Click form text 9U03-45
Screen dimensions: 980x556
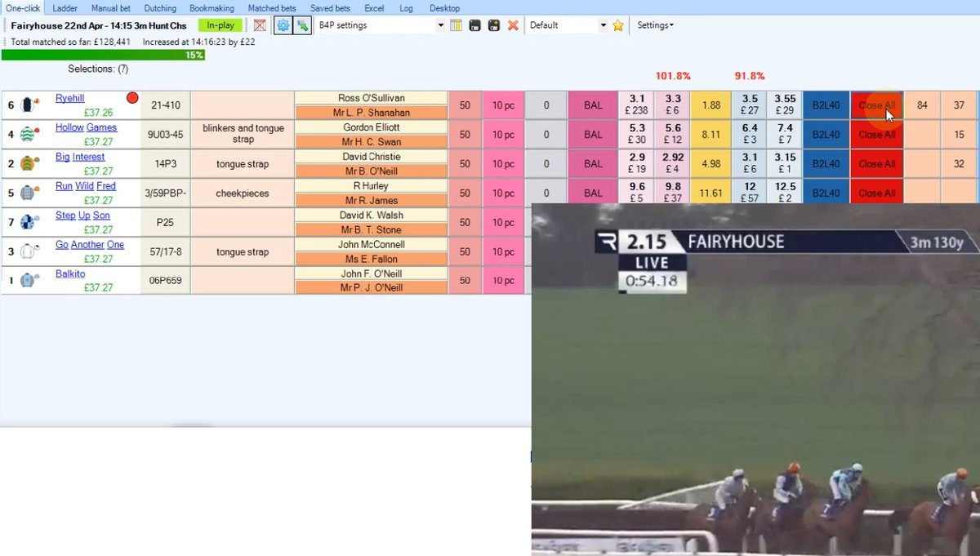point(165,135)
